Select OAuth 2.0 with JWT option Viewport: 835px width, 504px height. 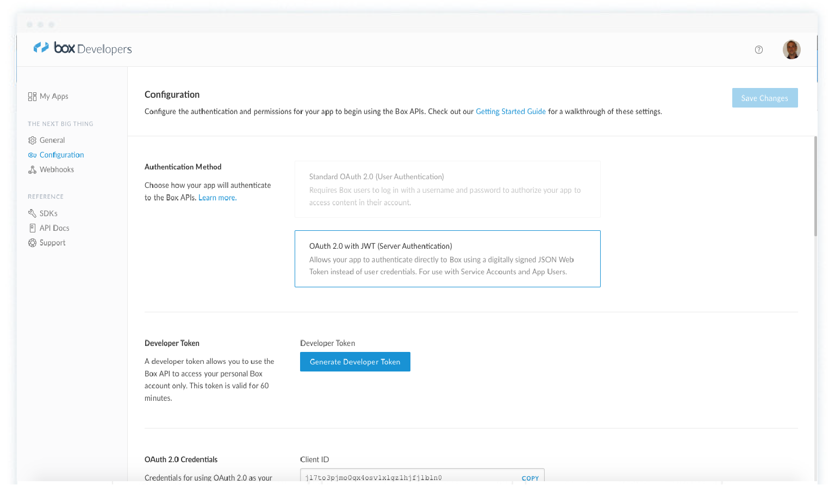(447, 259)
